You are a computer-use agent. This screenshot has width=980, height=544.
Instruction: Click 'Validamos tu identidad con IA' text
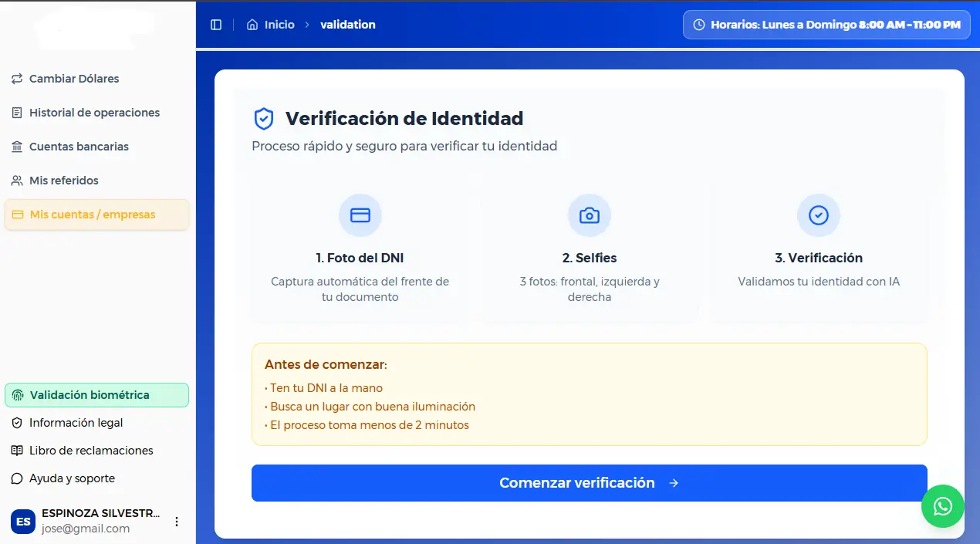click(819, 282)
